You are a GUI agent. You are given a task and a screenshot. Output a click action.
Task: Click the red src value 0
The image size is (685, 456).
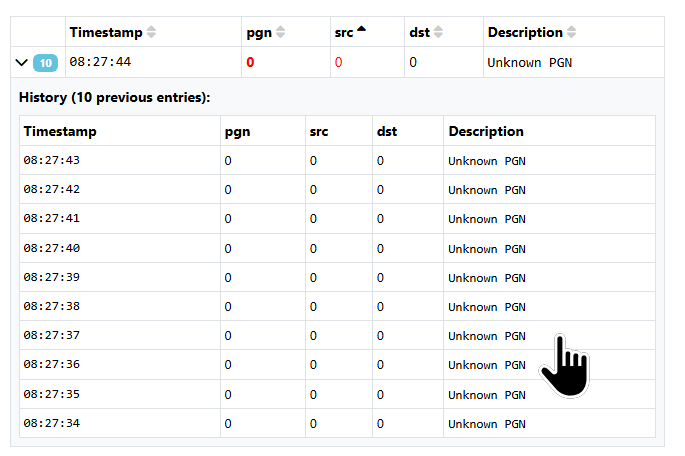pyautogui.click(x=338, y=62)
